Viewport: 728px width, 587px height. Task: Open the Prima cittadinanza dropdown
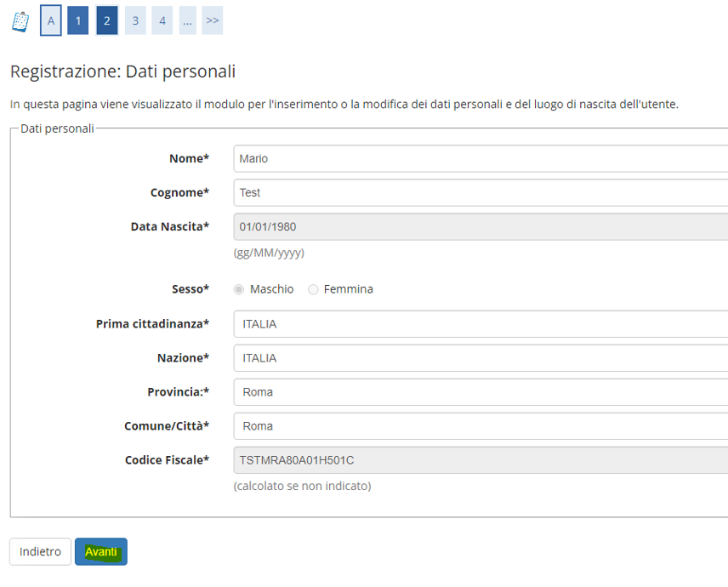click(481, 323)
